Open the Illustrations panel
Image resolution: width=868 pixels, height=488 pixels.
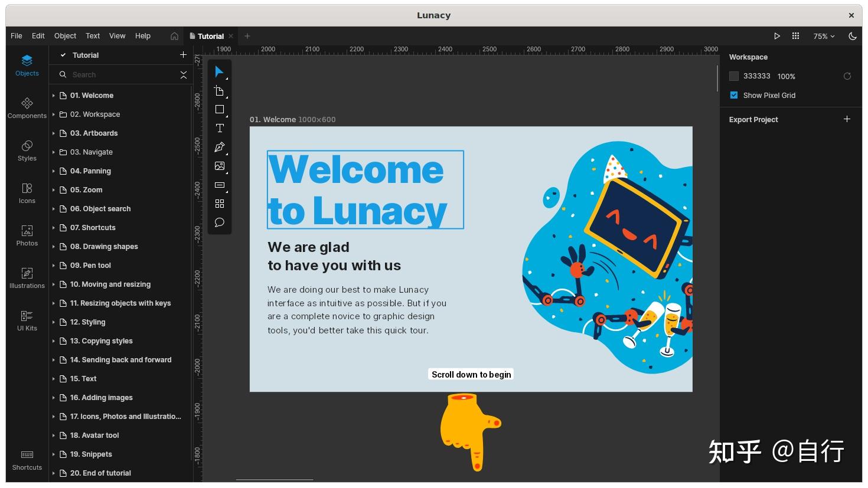pyautogui.click(x=27, y=277)
